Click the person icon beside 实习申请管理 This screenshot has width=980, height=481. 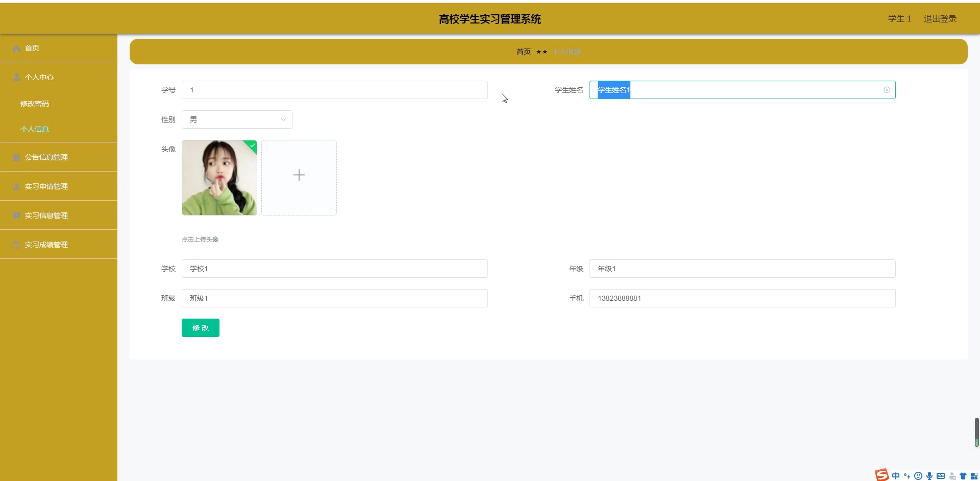(16, 186)
